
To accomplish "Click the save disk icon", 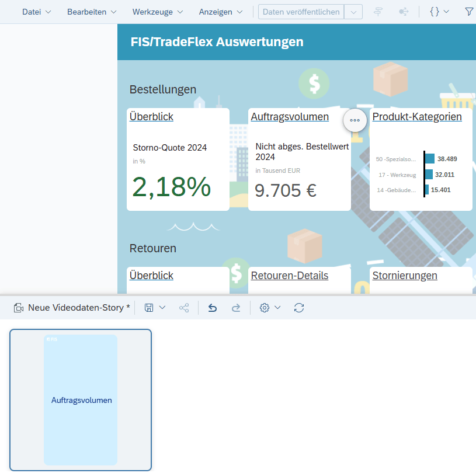I will (x=149, y=308).
